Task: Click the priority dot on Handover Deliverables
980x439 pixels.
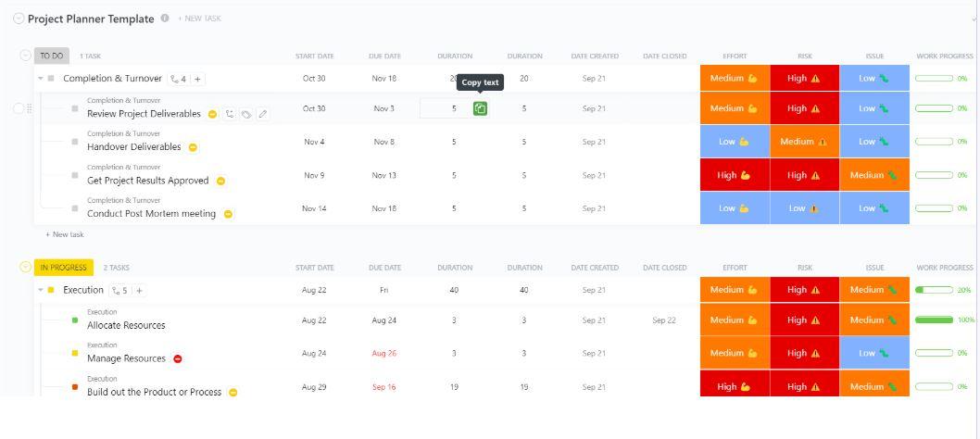Action: [193, 147]
